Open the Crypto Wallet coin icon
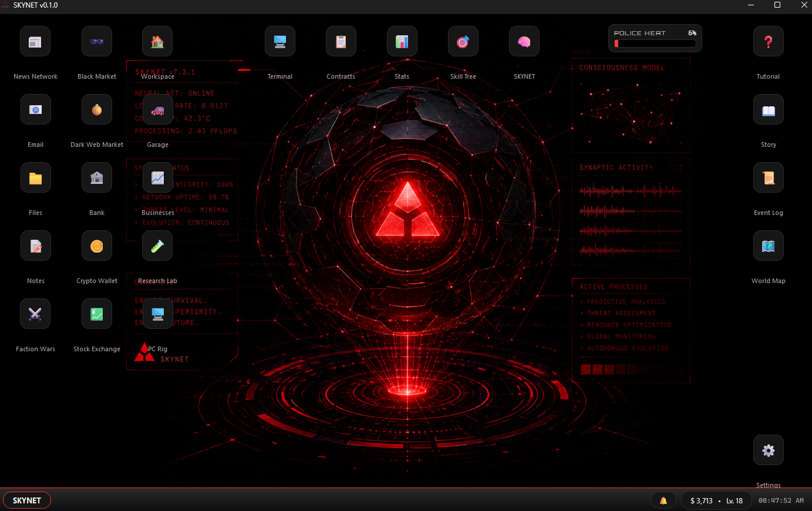Screen dimensions: 812x511 point(97,246)
